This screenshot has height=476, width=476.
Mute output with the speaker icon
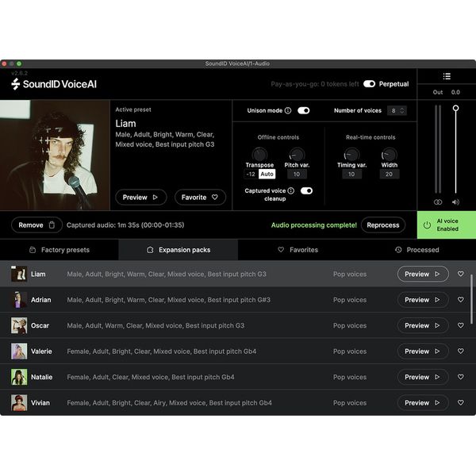point(455,202)
